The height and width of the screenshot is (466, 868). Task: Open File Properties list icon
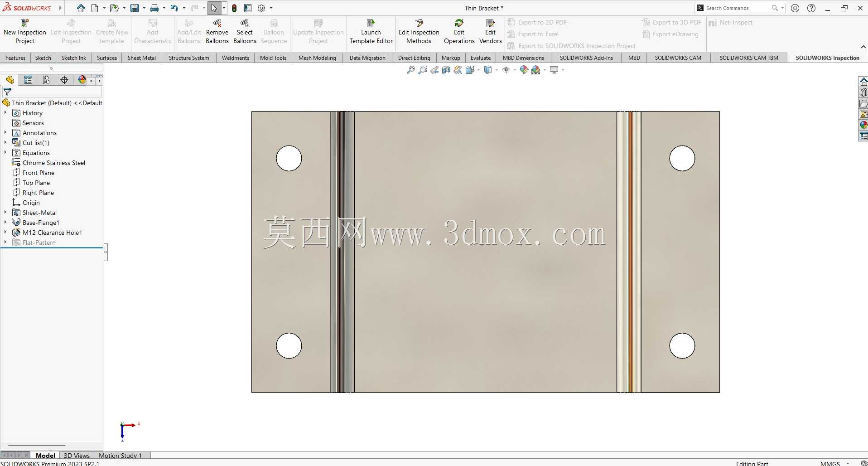pos(248,8)
